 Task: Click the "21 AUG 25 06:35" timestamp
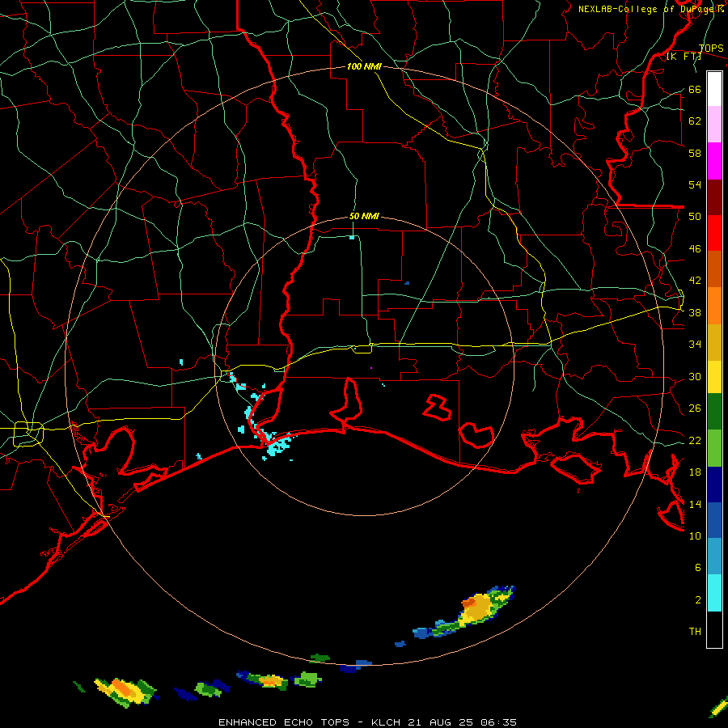click(463, 722)
